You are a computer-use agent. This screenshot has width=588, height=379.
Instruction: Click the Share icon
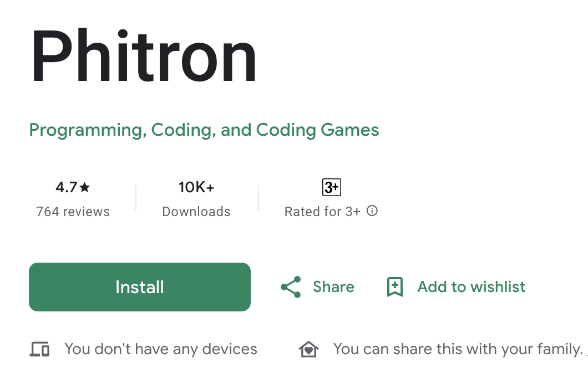click(x=290, y=287)
